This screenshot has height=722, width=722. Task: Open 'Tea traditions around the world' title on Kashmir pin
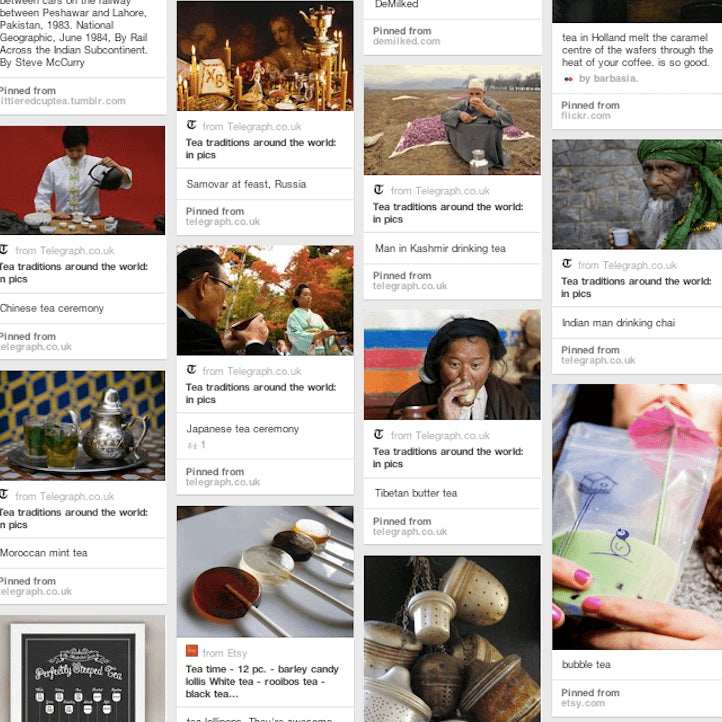(x=448, y=213)
